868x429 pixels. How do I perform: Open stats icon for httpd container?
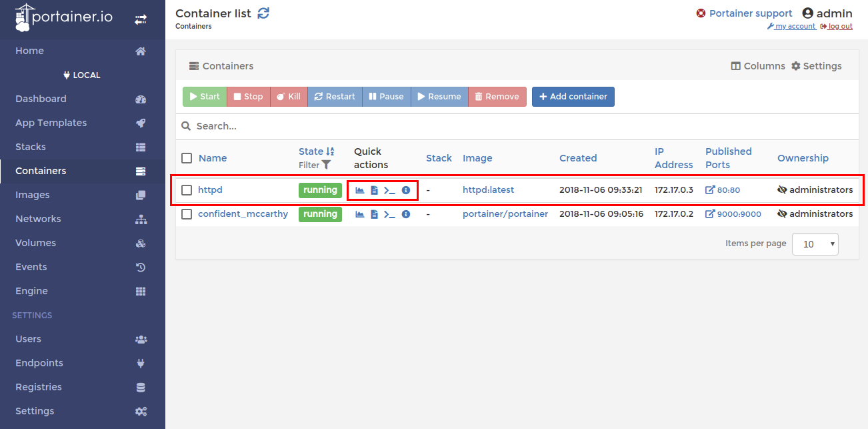click(x=360, y=190)
